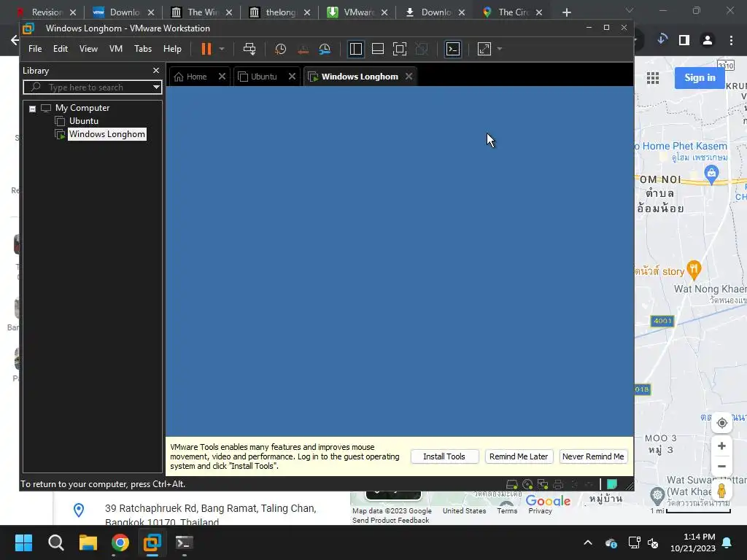This screenshot has width=747, height=560.
Task: Click the Chrome profile icon
Action: 708,40
